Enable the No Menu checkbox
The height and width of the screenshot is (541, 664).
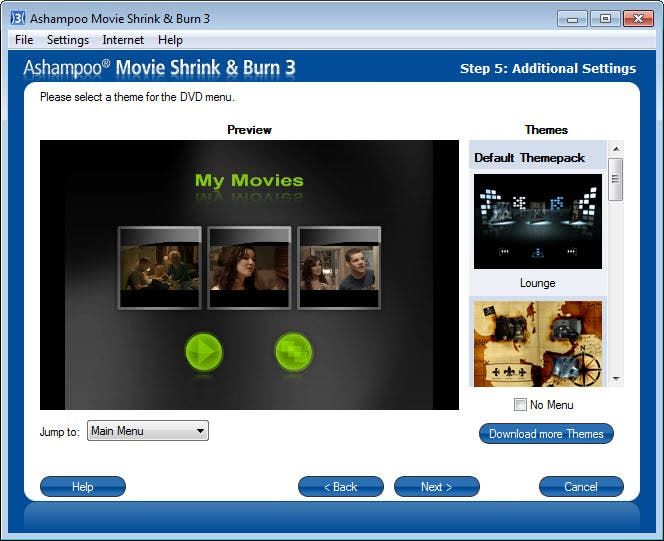click(x=520, y=405)
